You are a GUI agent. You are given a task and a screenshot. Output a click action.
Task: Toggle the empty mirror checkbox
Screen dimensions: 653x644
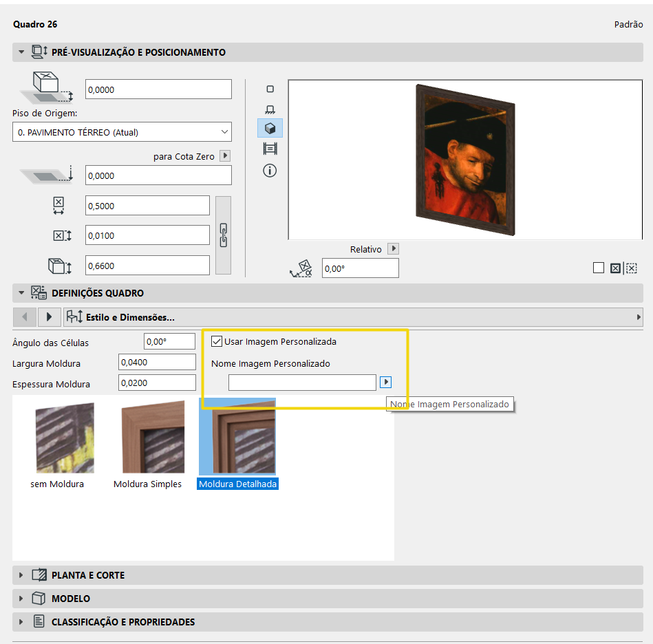tap(599, 268)
